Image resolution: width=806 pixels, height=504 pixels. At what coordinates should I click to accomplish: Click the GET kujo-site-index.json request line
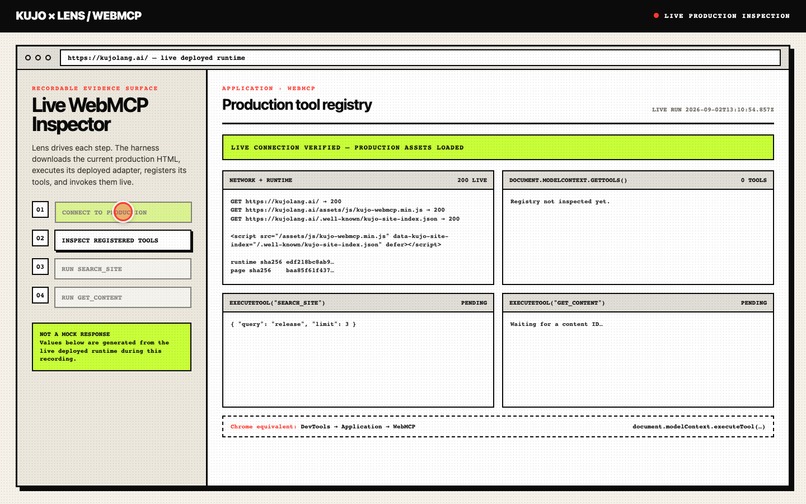[345, 219]
